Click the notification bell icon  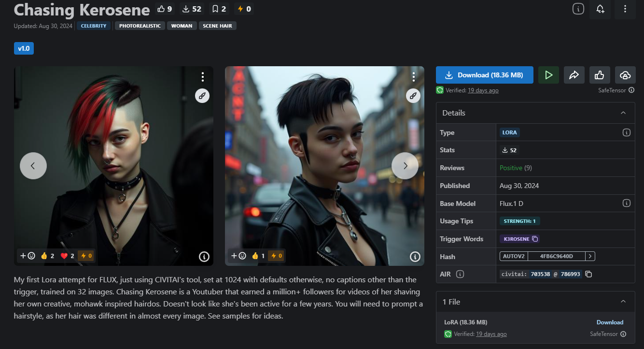[x=601, y=9]
